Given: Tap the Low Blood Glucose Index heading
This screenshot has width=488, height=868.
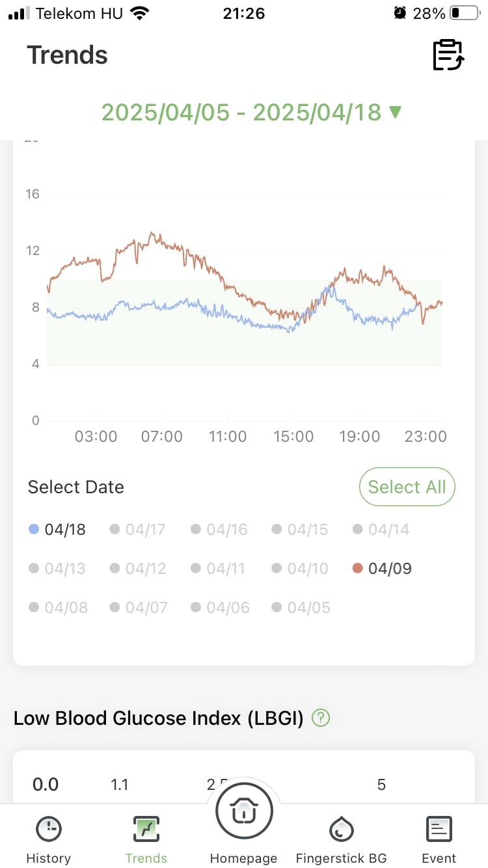Looking at the screenshot, I should click(158, 718).
